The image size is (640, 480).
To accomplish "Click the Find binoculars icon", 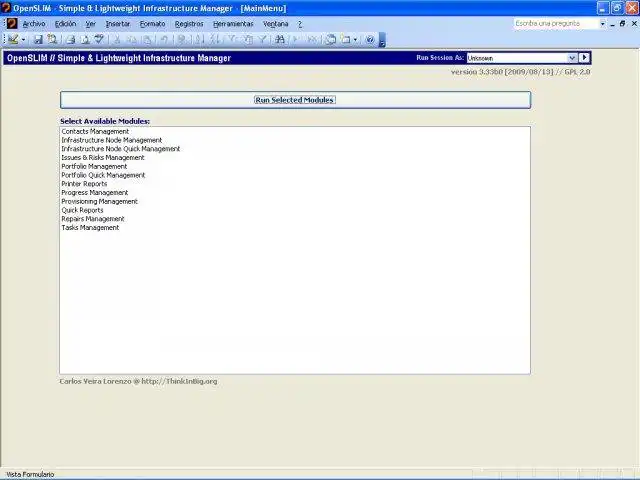I will [x=280, y=39].
